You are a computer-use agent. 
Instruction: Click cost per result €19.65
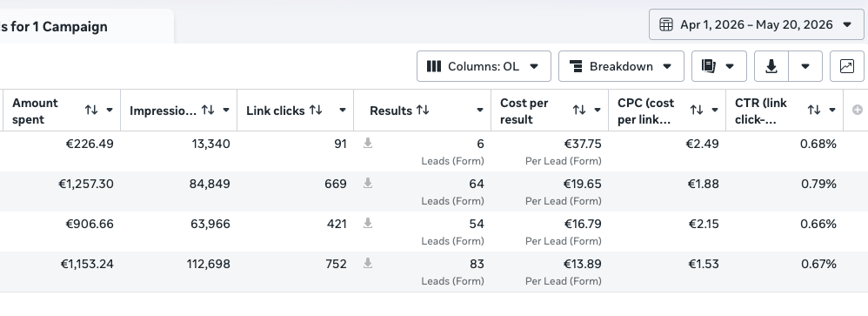tap(583, 184)
